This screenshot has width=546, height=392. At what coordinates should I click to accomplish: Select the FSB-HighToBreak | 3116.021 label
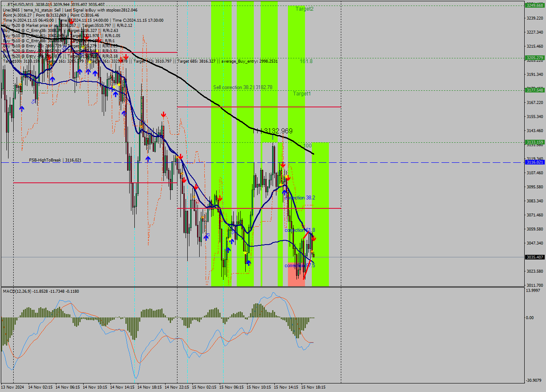click(x=55, y=160)
